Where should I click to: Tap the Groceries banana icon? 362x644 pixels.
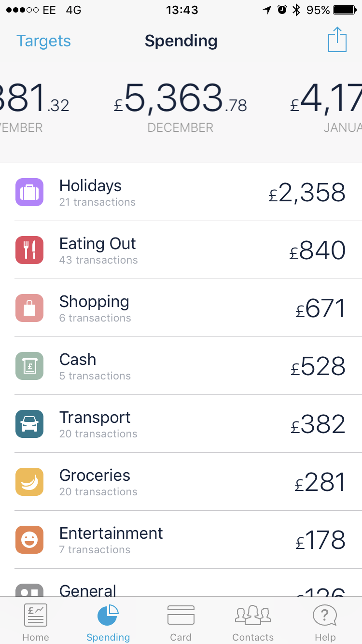pos(29,482)
